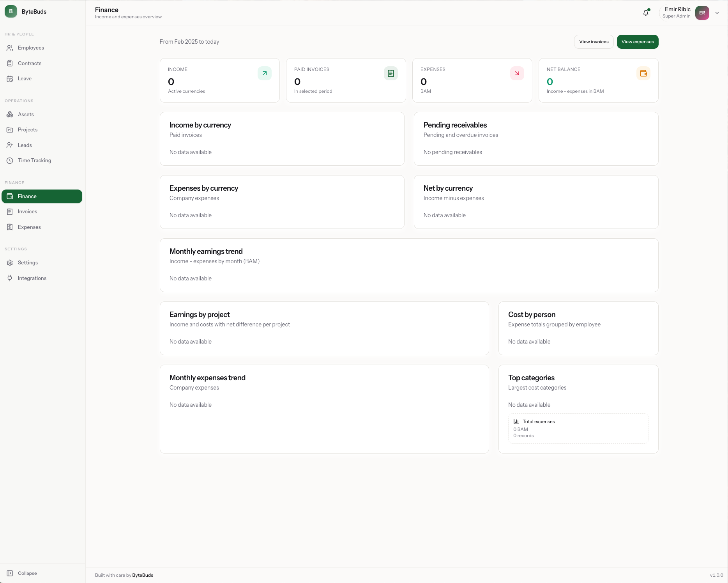
Task: Click the ByteBuds logo badge
Action: (x=11, y=11)
